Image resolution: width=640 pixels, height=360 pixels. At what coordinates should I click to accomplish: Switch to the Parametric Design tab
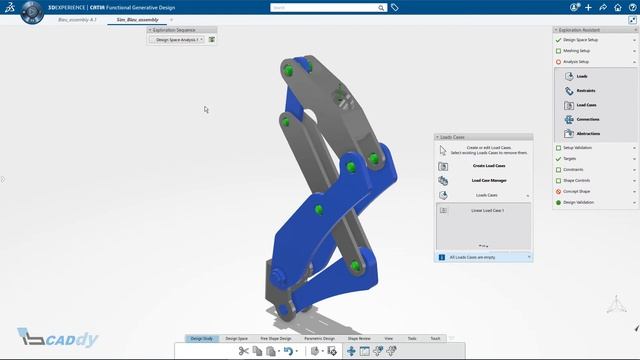(320, 338)
